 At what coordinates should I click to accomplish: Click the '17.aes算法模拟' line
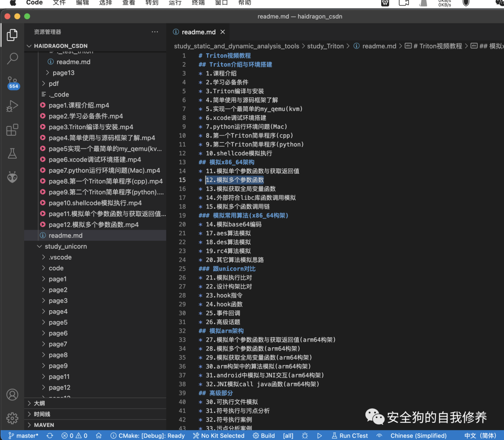click(x=228, y=233)
